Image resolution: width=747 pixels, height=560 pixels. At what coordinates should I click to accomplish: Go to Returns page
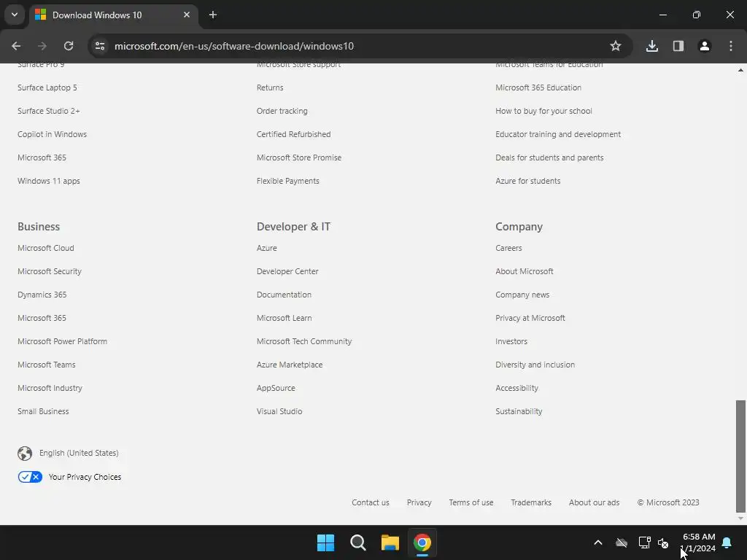pyautogui.click(x=270, y=87)
